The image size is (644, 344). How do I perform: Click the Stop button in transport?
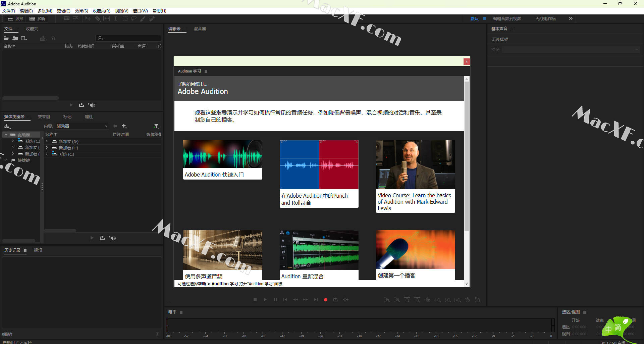(255, 300)
